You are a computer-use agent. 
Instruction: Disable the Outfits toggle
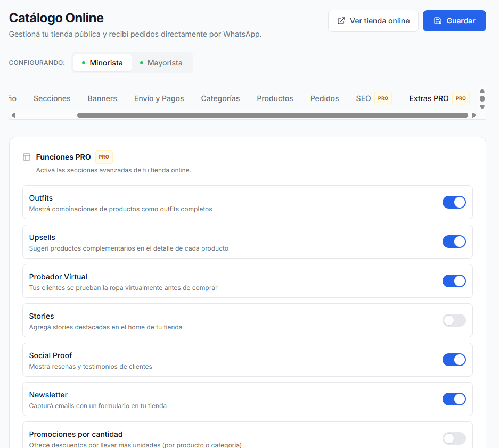tap(454, 202)
